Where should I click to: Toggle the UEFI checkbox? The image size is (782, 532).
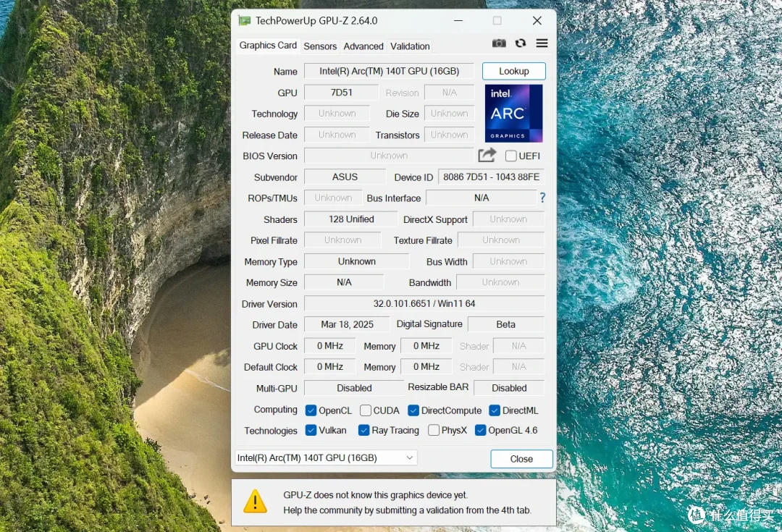tap(510, 156)
